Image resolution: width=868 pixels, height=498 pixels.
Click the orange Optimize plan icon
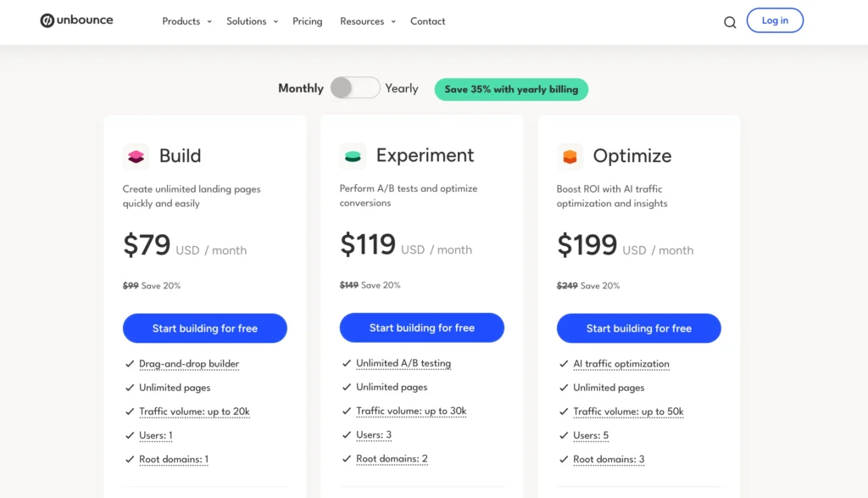pos(570,155)
